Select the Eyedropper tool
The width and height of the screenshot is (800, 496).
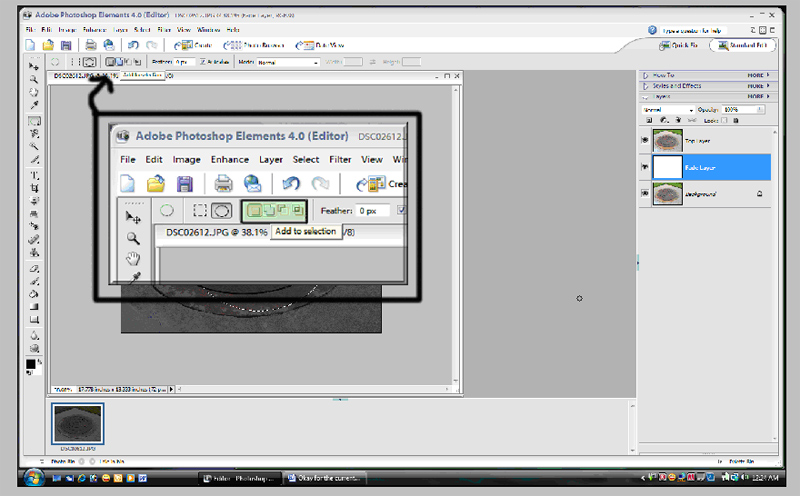click(x=34, y=105)
